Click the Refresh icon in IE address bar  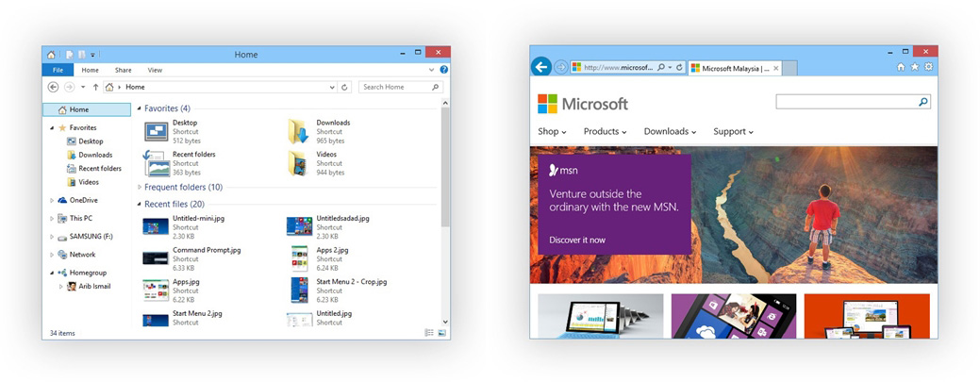pyautogui.click(x=679, y=67)
